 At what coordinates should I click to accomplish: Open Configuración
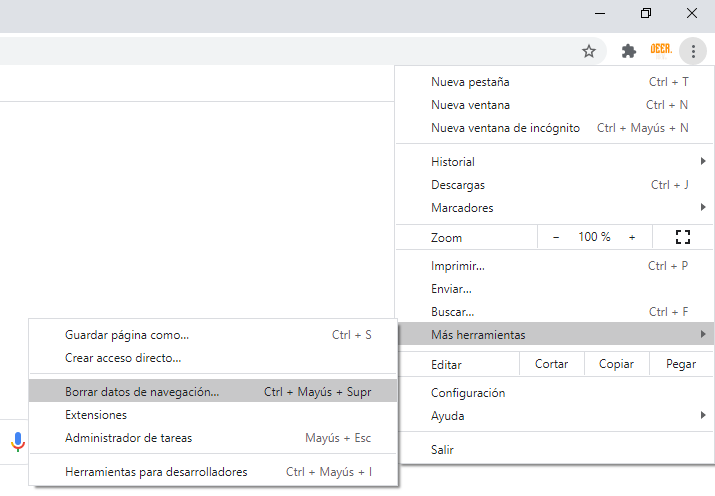pyautogui.click(x=554, y=393)
